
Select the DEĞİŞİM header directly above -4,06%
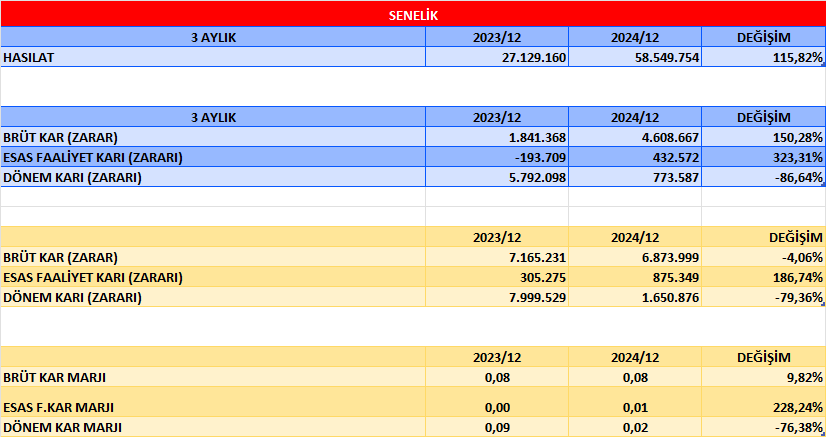(763, 237)
